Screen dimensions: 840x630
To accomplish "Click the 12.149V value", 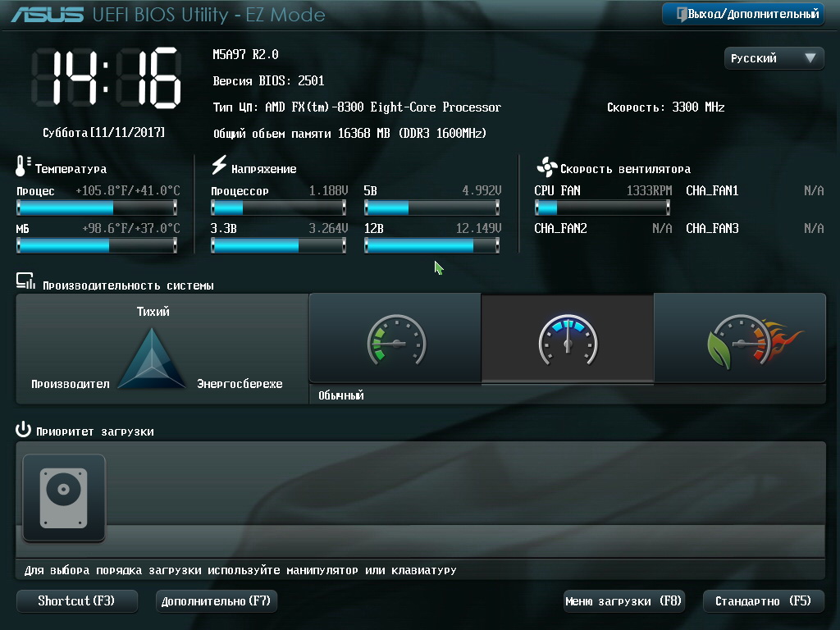I will (478, 229).
